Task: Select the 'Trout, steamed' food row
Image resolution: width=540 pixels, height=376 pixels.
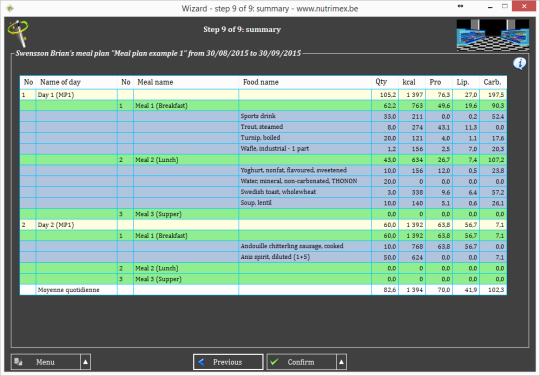Action: point(263,127)
